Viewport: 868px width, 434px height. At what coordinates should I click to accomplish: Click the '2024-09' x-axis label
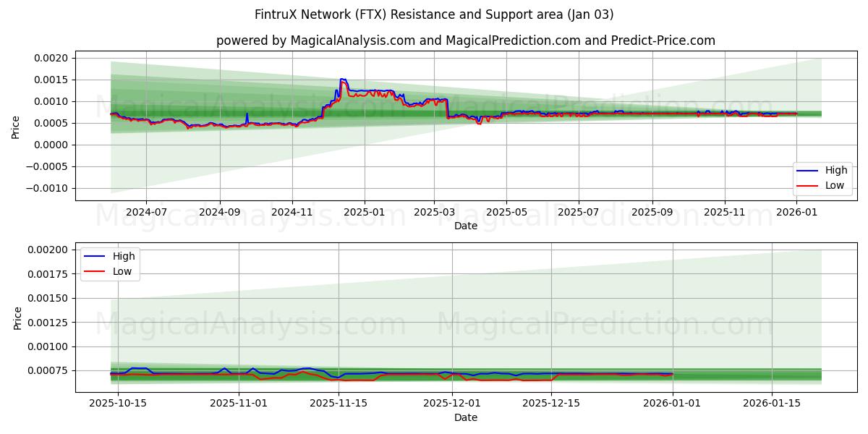click(220, 213)
